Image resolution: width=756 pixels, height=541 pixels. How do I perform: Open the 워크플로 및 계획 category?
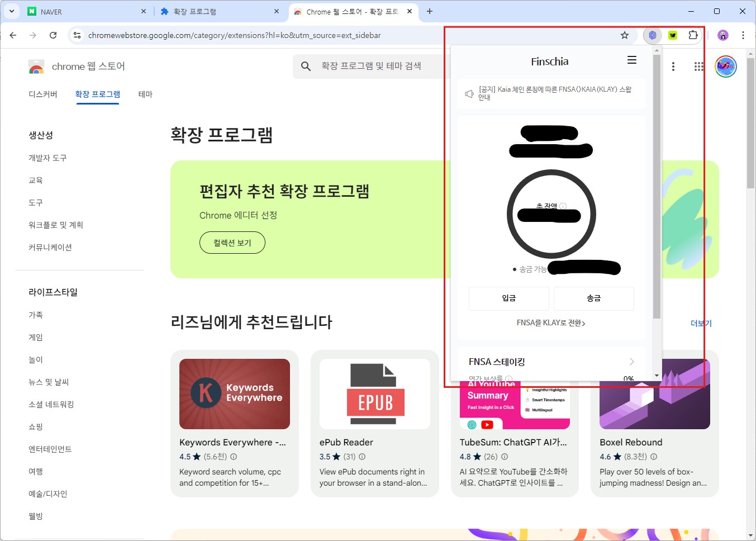coord(56,225)
